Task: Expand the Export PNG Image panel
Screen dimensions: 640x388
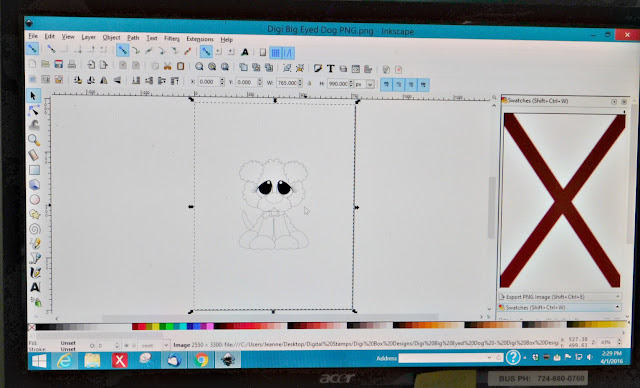Action: [560, 297]
